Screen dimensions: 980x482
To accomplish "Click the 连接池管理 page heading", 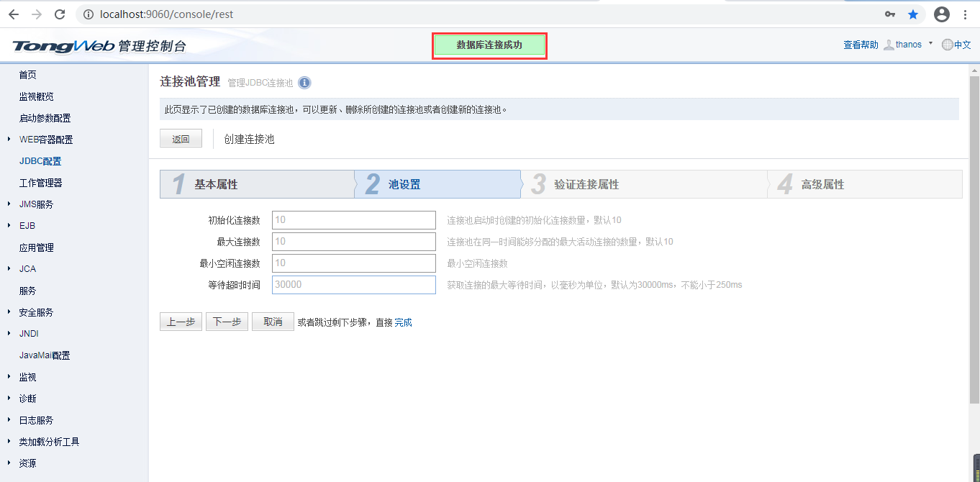I will click(x=190, y=82).
